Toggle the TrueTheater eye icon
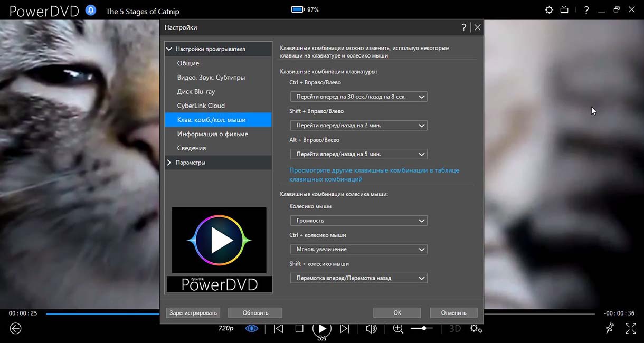644x343 pixels. pyautogui.click(x=252, y=329)
